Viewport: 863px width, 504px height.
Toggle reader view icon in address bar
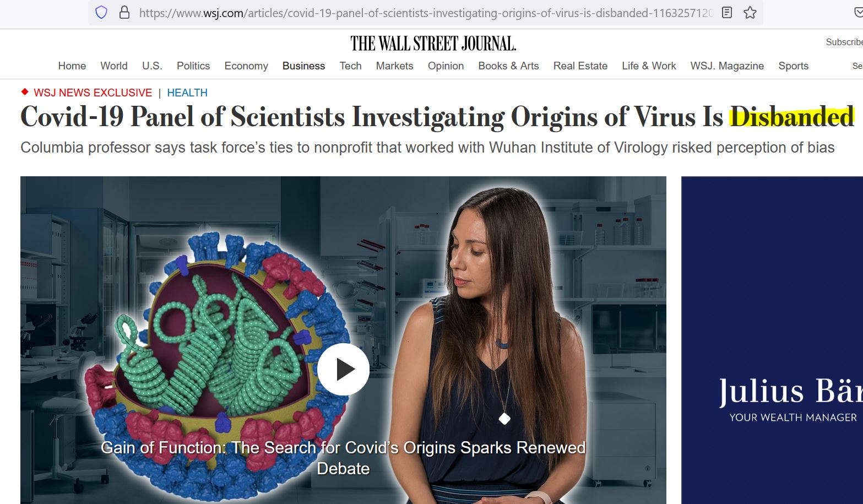(x=727, y=13)
